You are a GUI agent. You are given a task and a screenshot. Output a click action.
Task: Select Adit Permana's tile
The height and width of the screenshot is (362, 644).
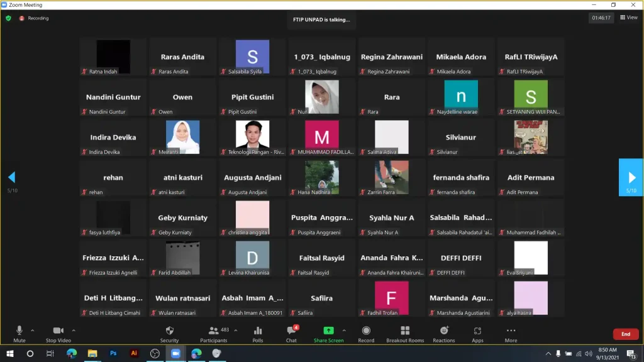(531, 177)
